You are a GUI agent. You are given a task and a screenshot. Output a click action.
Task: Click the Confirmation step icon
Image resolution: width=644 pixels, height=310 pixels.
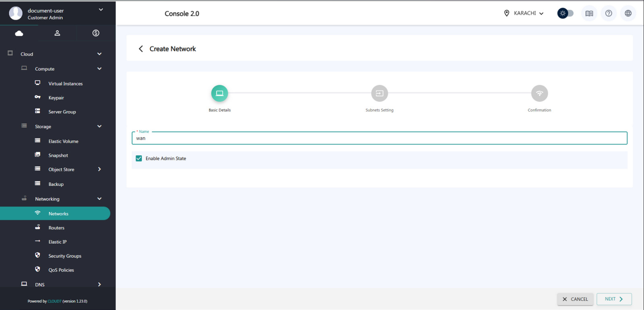pyautogui.click(x=539, y=93)
